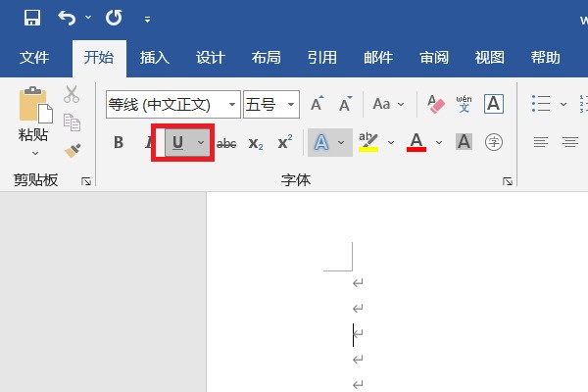Image resolution: width=588 pixels, height=392 pixels.
Task: Apply character border boxed A
Action: point(494,104)
